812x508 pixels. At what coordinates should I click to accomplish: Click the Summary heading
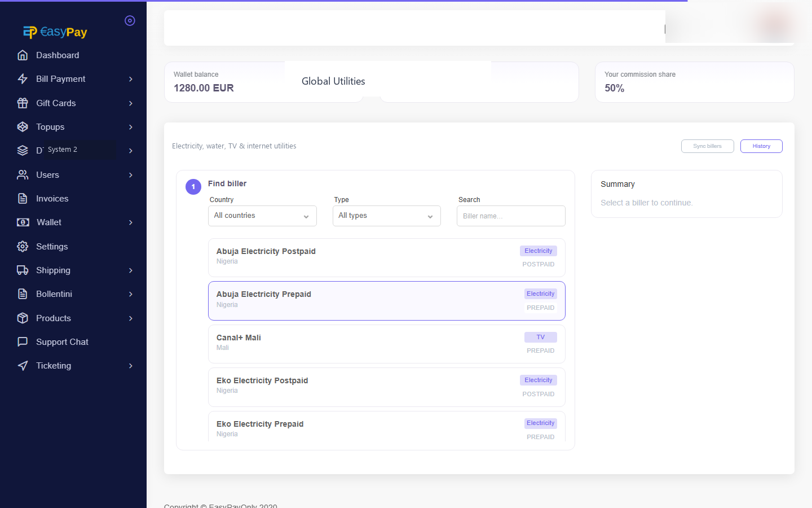[617, 184]
